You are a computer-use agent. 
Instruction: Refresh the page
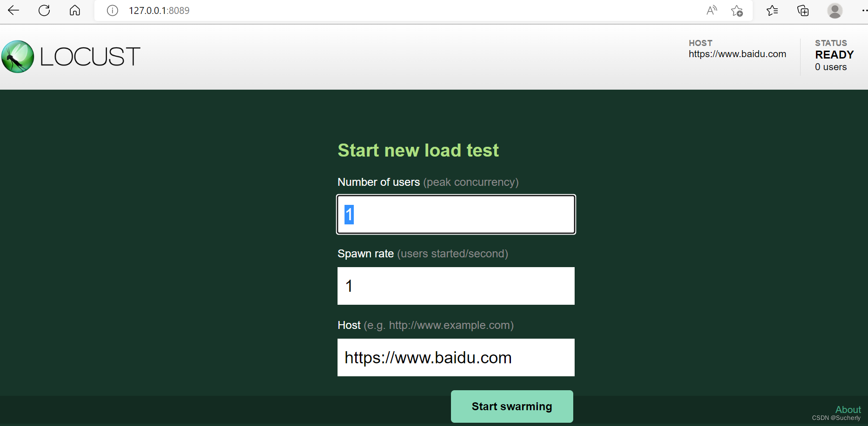(x=44, y=10)
